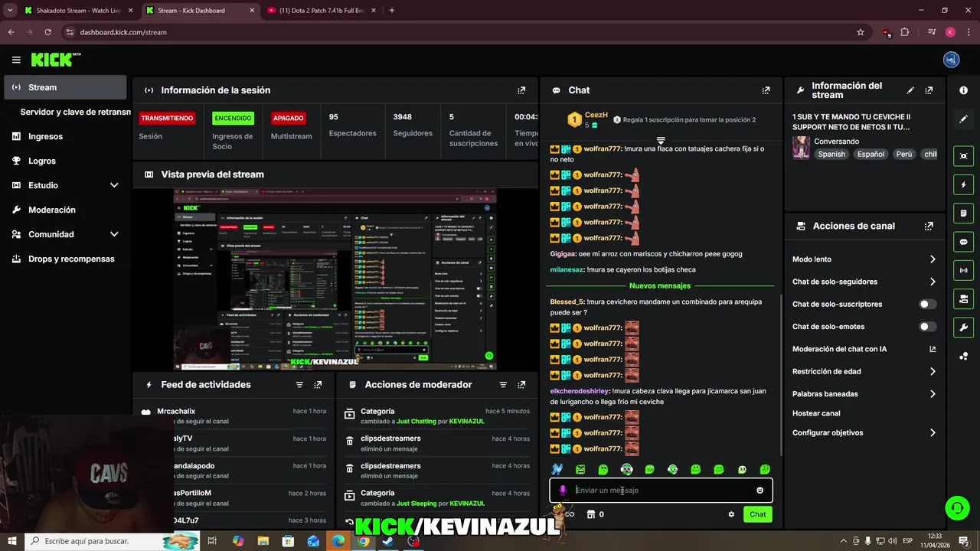Viewport: 980px width, 551px height.
Task: Click the pencil edit icon in the right rail
Action: (x=963, y=119)
